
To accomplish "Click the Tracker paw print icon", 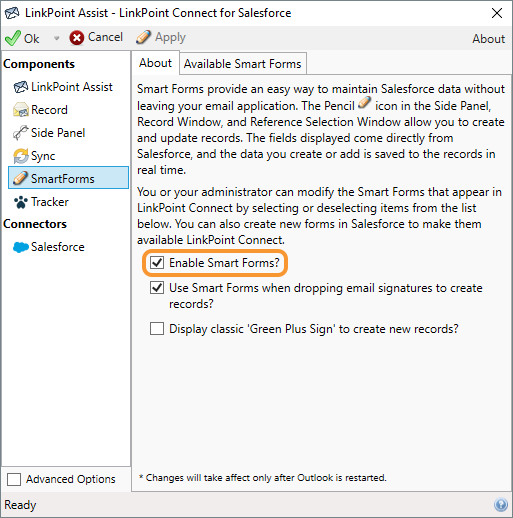I will point(21,202).
